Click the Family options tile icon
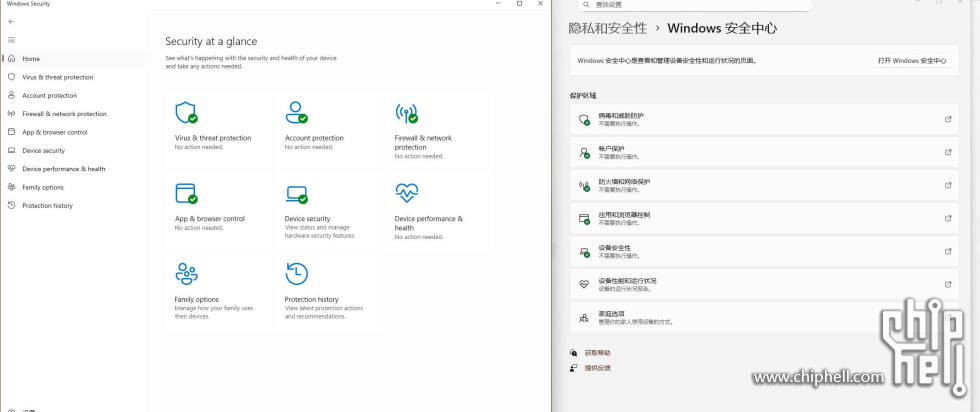980x412 pixels. coord(186,273)
